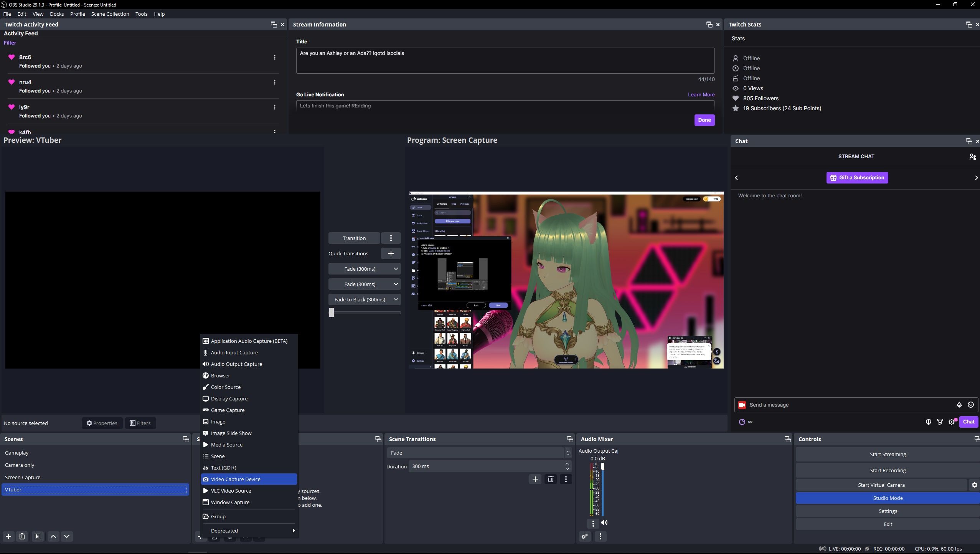Move the selected scene up
This screenshot has height=554, width=980.
pos(53,536)
